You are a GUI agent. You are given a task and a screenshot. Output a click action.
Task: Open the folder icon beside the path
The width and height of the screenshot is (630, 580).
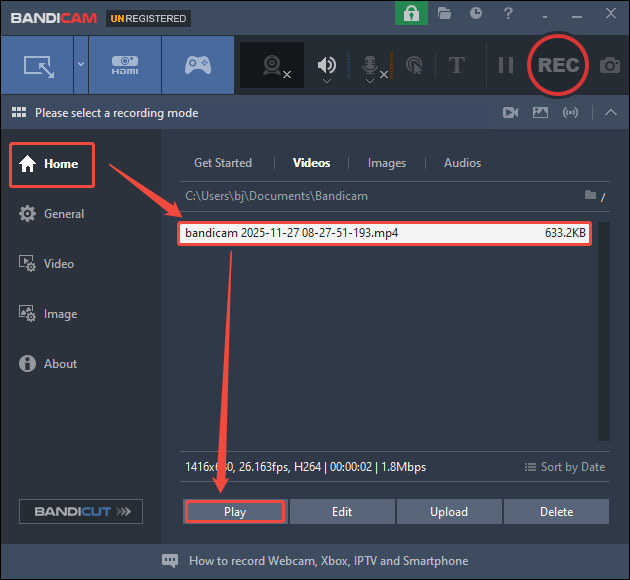point(590,195)
